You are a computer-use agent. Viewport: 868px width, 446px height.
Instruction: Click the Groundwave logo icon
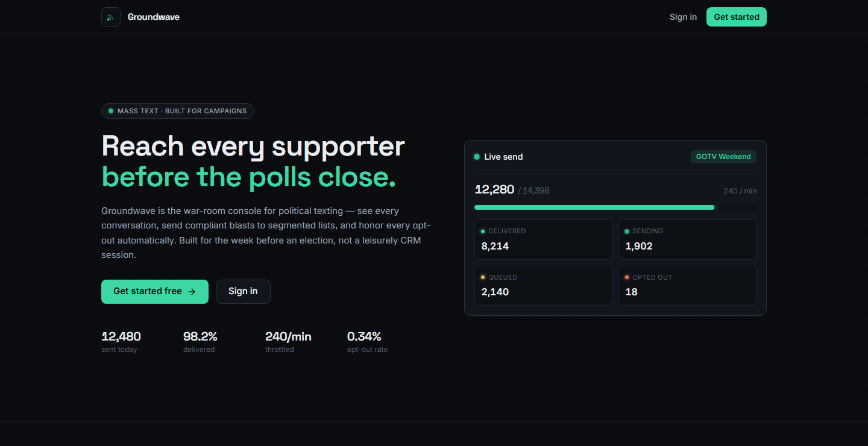point(111,17)
